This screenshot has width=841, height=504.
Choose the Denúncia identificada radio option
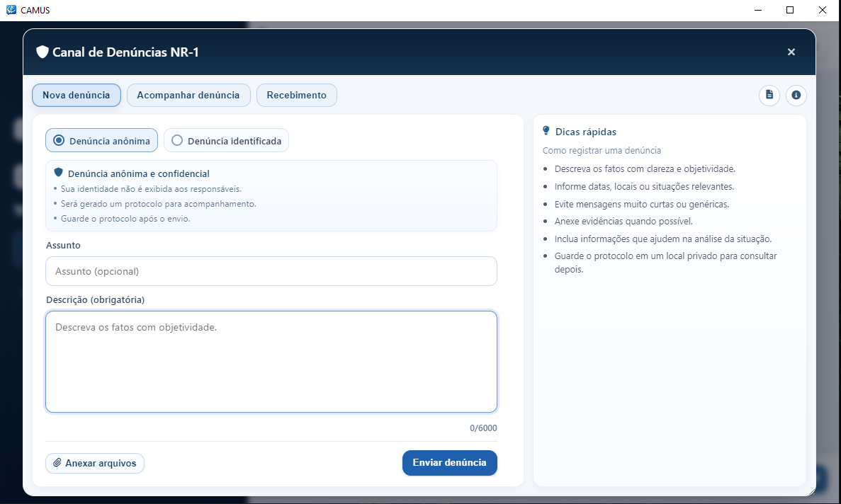(x=226, y=140)
